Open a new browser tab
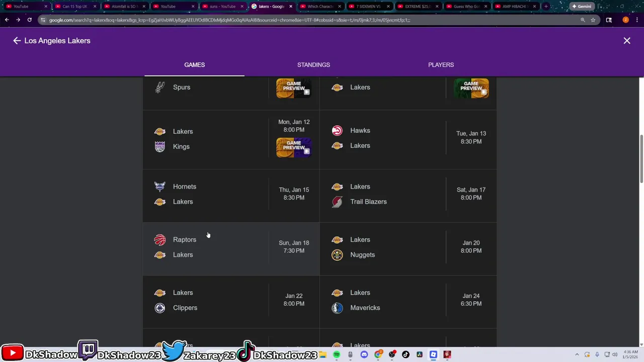 [x=546, y=7]
